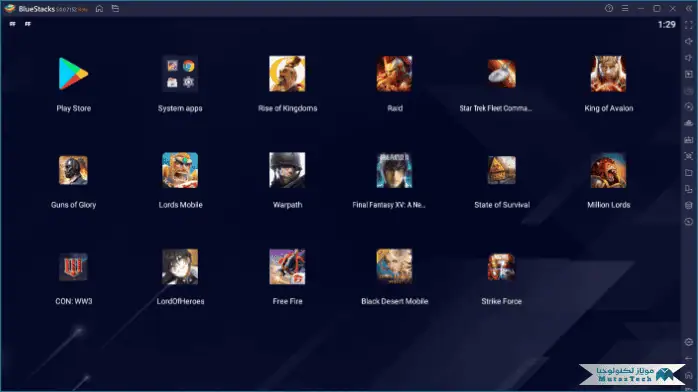Toggle fullscreen mode in sidebar
This screenshot has width=698, height=392.
tap(689, 25)
